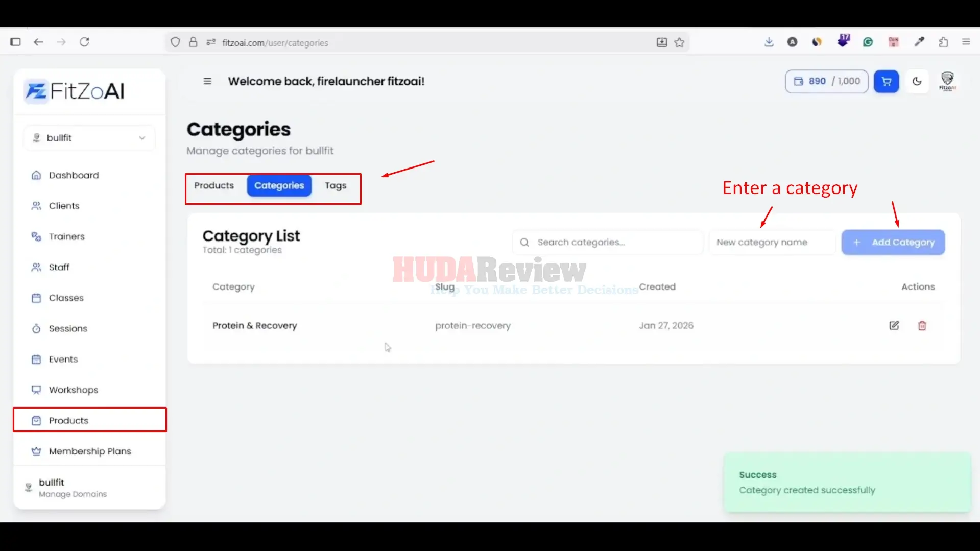Image resolution: width=980 pixels, height=551 pixels.
Task: Go back with browser back arrow
Action: (38, 42)
